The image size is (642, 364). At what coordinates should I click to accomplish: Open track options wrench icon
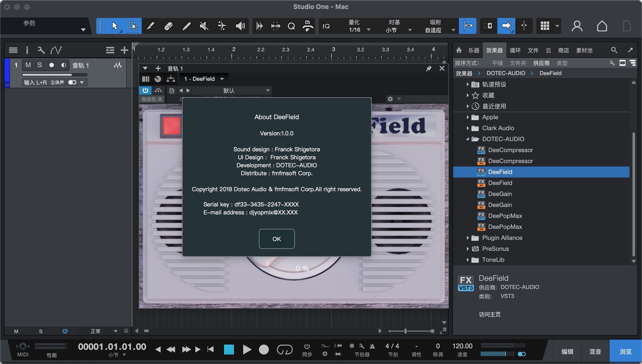pos(41,50)
